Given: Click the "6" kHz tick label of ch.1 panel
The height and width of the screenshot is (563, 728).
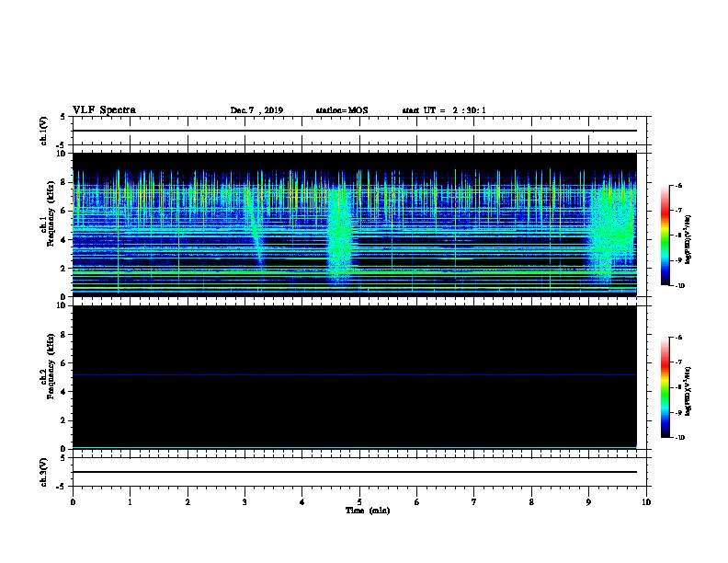Looking at the screenshot, I should pos(63,211).
